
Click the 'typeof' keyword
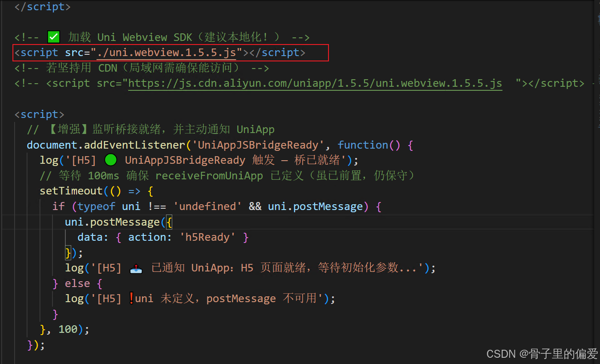pyautogui.click(x=96, y=206)
